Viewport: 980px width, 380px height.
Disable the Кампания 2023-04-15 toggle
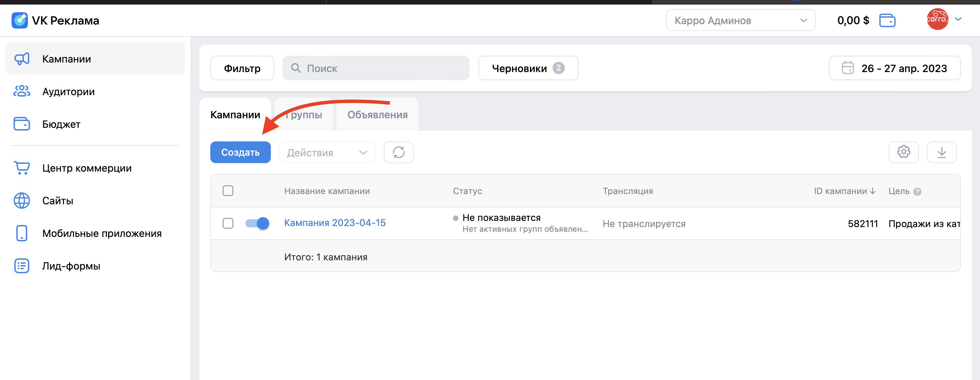[x=257, y=223]
